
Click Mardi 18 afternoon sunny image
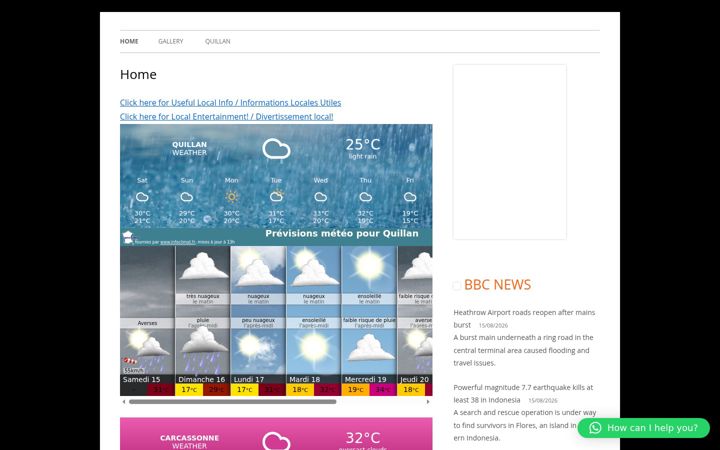314,351
